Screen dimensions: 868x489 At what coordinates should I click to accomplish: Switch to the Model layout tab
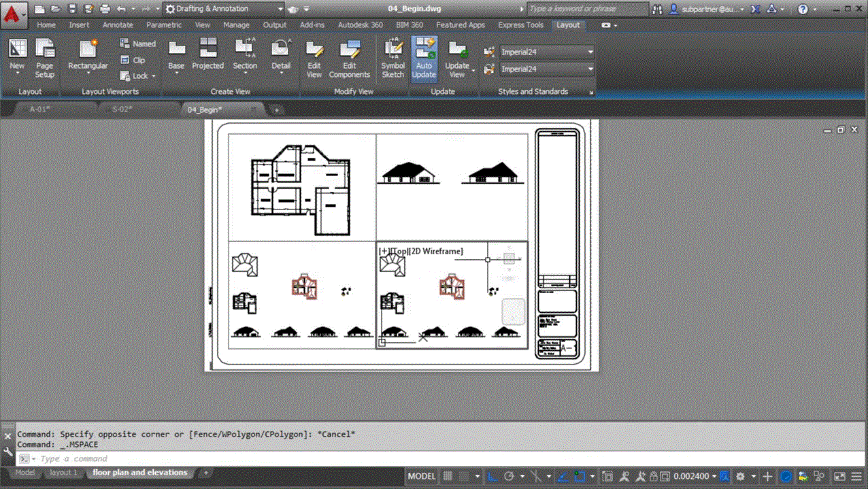24,472
